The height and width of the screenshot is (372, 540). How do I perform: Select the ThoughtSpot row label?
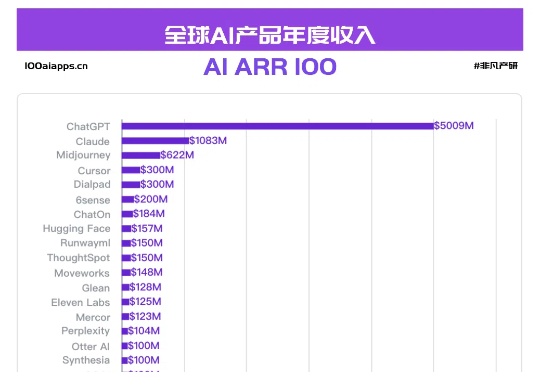[79, 258]
